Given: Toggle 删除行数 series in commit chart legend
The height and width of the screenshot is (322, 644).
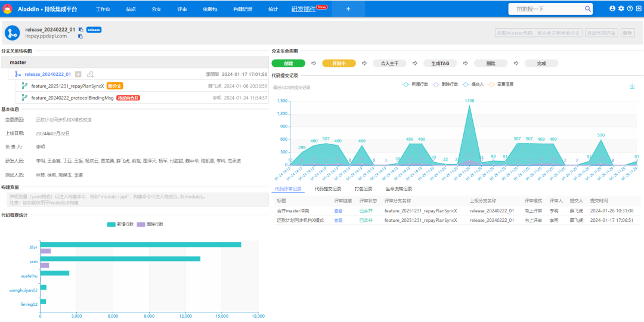Looking at the screenshot, I should pos(445,84).
